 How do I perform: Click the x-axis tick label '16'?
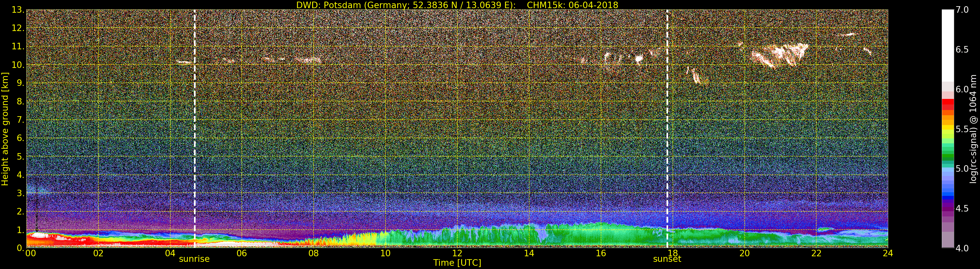(601, 253)
